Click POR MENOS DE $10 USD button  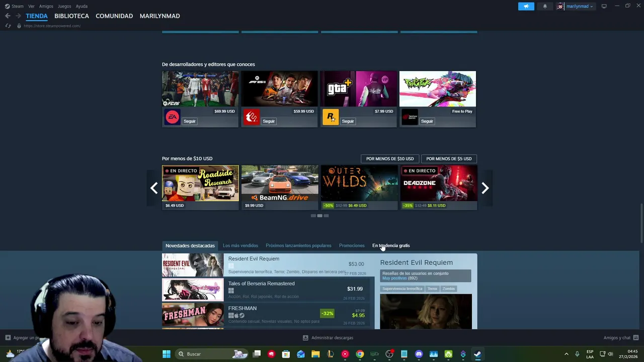coord(390,158)
